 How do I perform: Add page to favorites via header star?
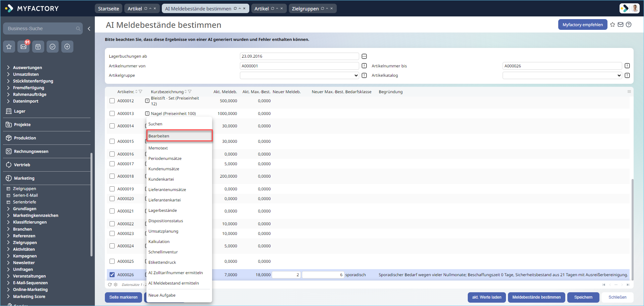(613, 24)
